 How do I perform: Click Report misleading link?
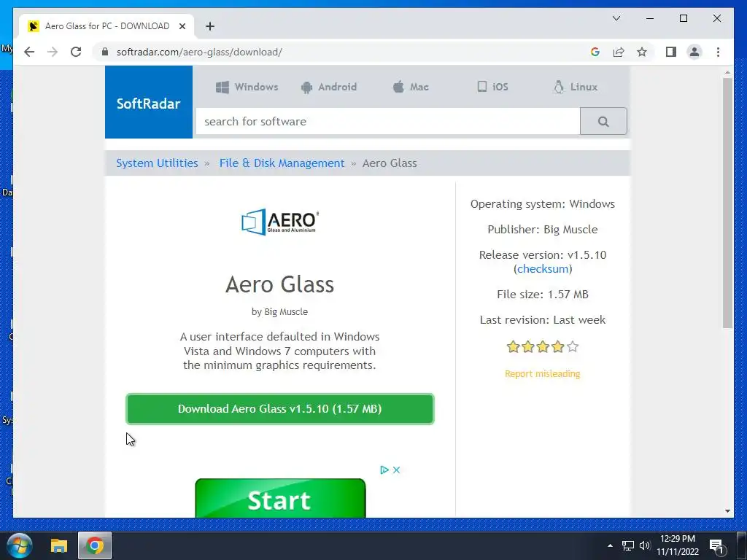pos(543,374)
